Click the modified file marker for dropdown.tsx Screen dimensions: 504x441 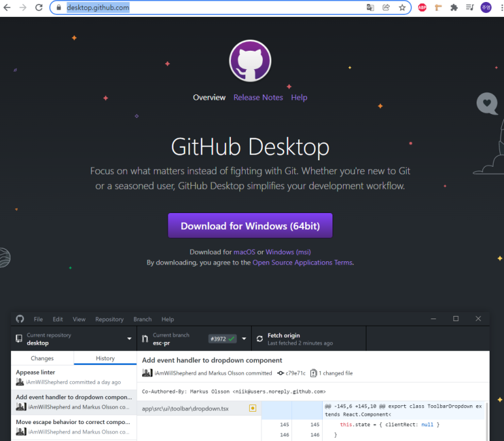[x=252, y=408]
